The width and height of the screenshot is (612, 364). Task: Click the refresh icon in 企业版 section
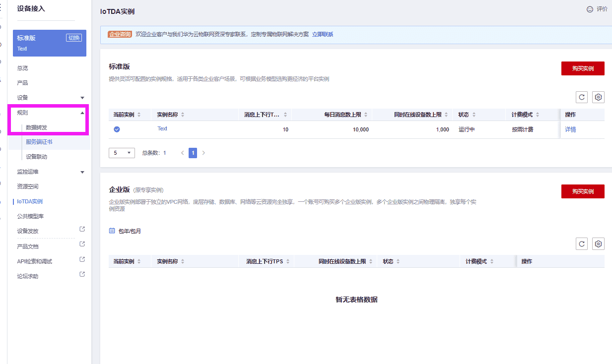coord(581,243)
